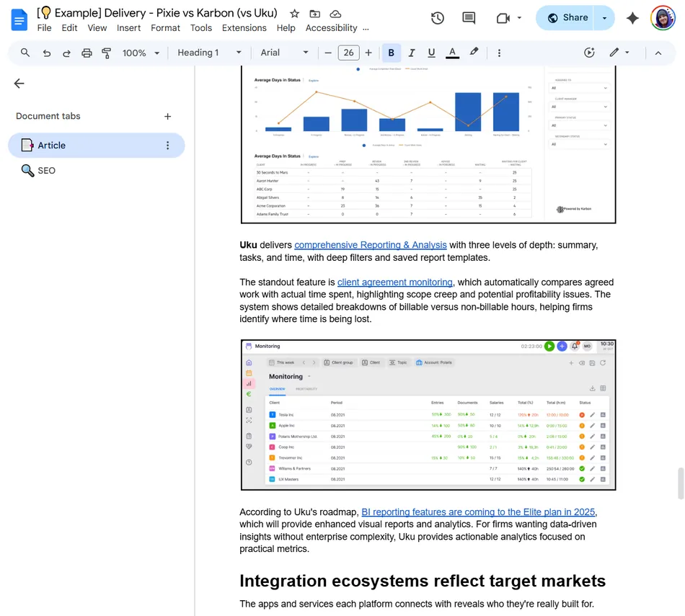Switch to the SEO document tab
The height and width of the screenshot is (616, 685).
click(46, 170)
